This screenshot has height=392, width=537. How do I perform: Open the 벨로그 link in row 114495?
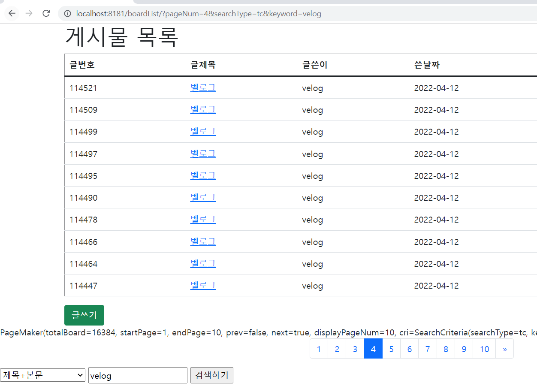point(203,175)
